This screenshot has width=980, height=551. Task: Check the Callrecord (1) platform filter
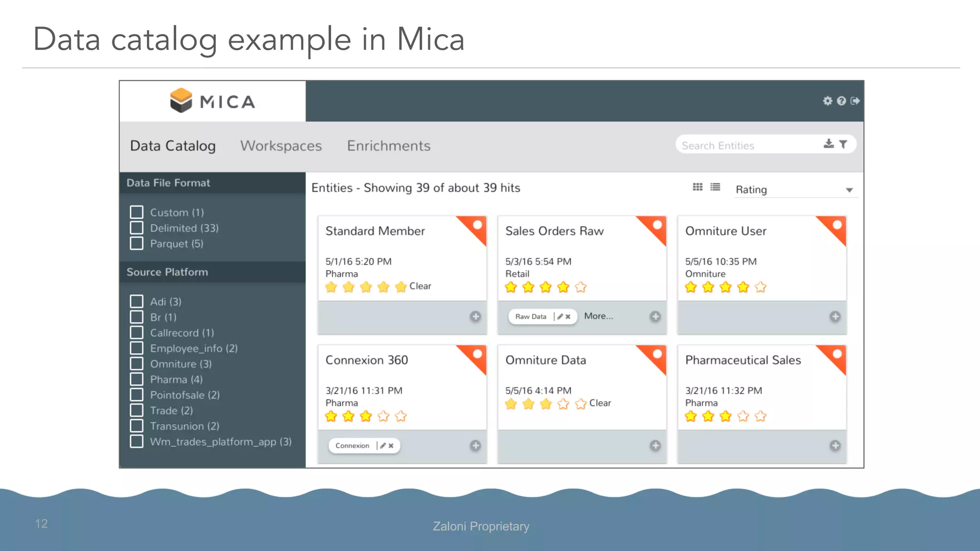[x=137, y=332]
